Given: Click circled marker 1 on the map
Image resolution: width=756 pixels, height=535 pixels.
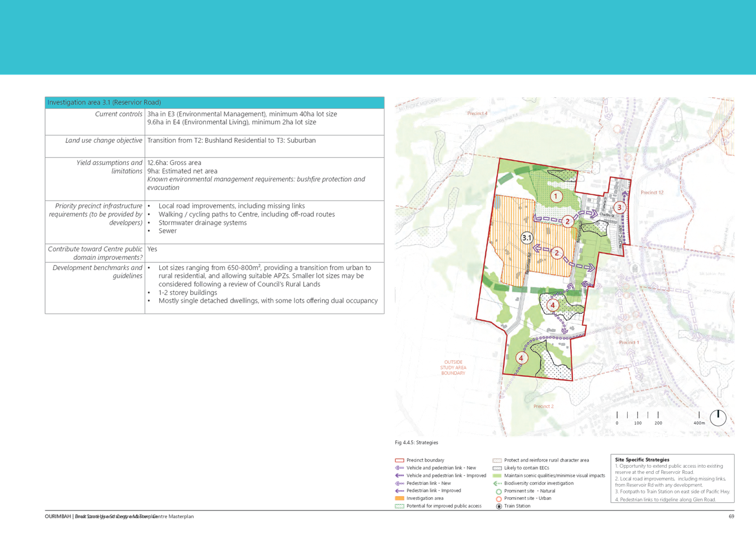Looking at the screenshot, I should click(557, 197).
